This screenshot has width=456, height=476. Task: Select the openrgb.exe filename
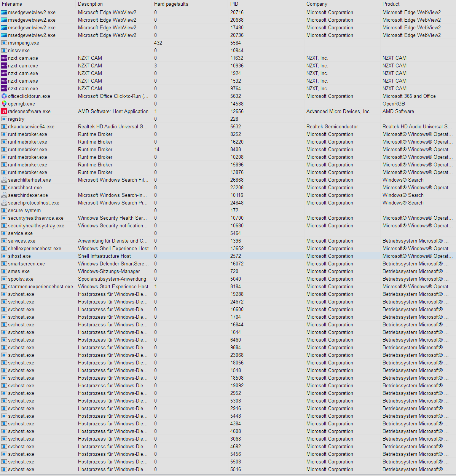pyautogui.click(x=21, y=104)
